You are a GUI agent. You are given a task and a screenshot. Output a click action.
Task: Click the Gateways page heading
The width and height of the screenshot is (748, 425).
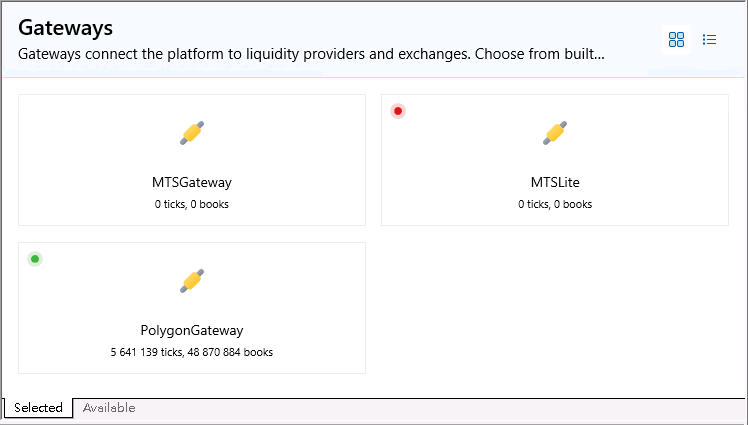[x=65, y=28]
